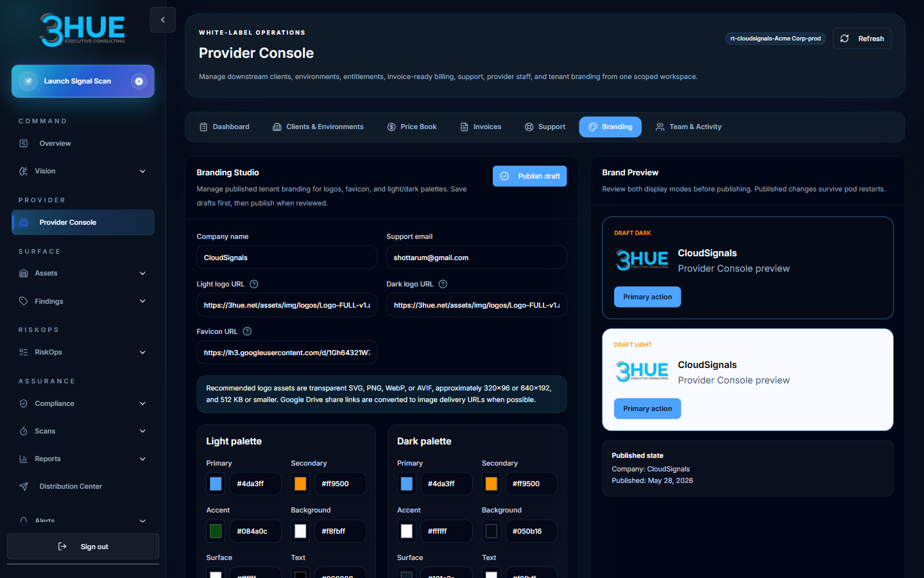Open Light palette Primary color swatch

pos(216,484)
